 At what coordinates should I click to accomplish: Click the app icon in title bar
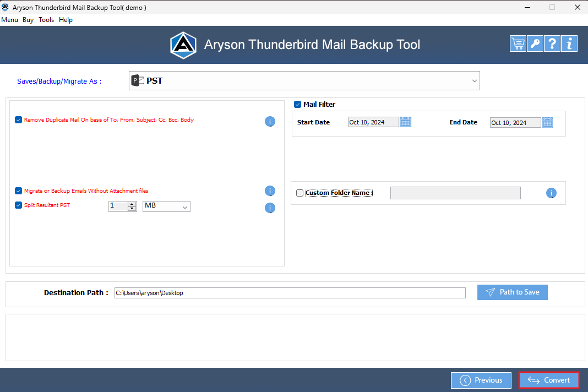click(6, 7)
